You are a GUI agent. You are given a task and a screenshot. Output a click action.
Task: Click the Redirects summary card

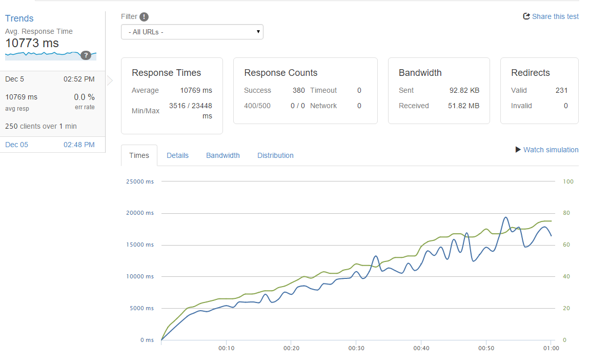tap(539, 91)
